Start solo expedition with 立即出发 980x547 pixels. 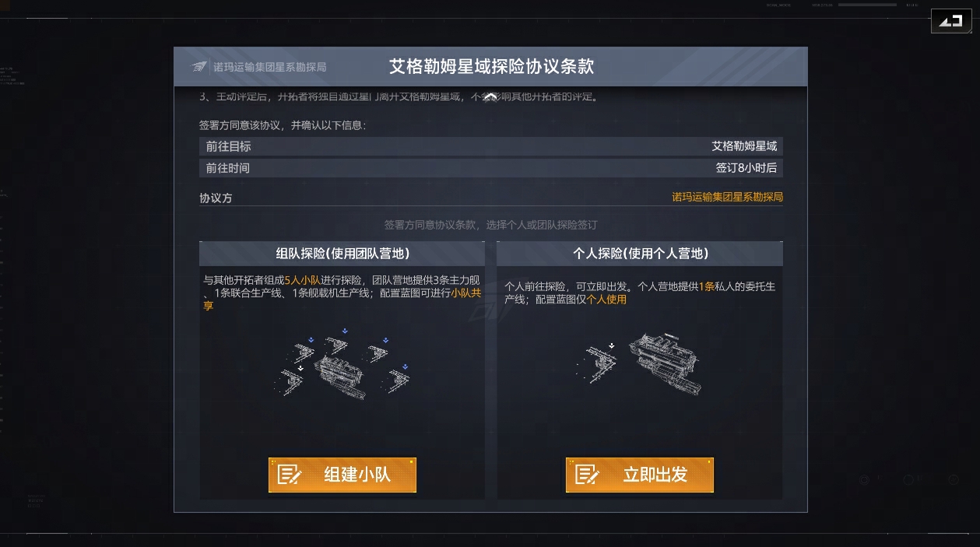pyautogui.click(x=640, y=475)
